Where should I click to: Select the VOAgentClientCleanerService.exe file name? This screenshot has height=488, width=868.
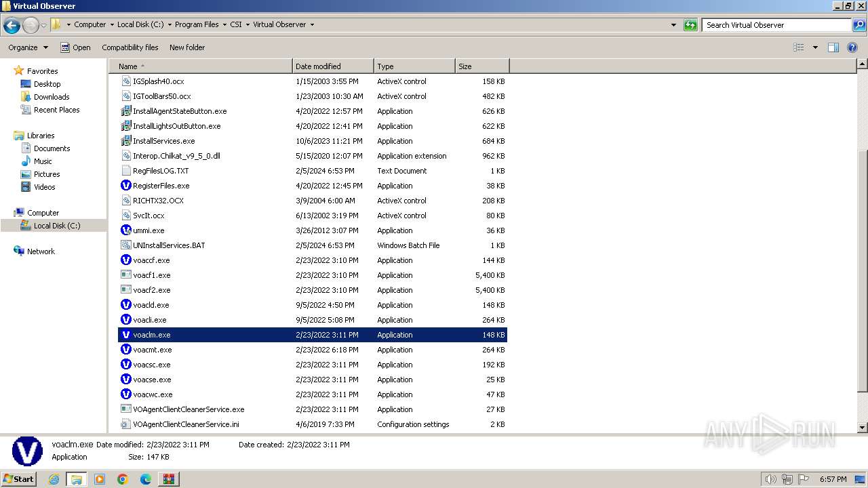189,409
